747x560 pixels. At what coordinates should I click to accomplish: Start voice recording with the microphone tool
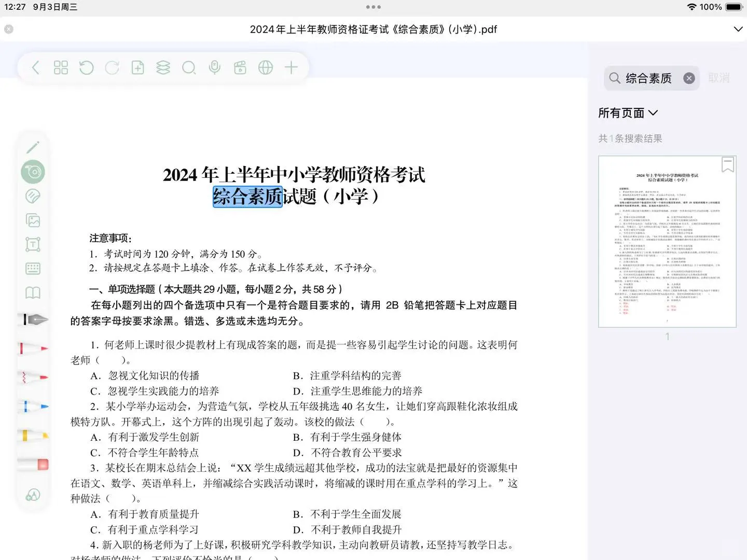[x=214, y=67]
